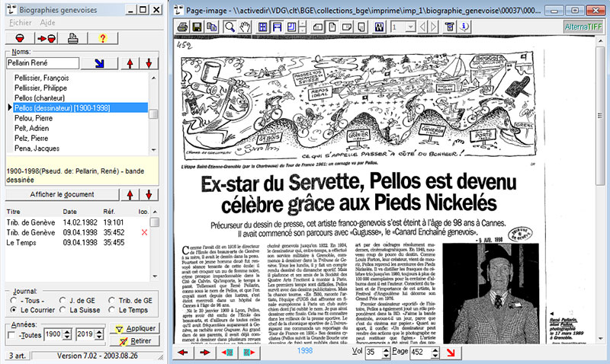Viewport: 610px width, 364px height.
Task: Click the Noms vertical scrollbar thumb
Action: pyautogui.click(x=154, y=113)
